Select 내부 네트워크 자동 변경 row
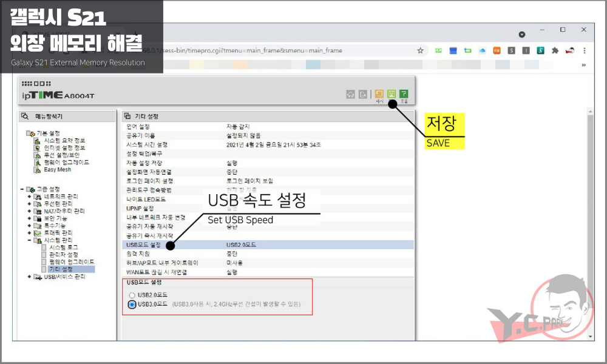 [269, 217]
